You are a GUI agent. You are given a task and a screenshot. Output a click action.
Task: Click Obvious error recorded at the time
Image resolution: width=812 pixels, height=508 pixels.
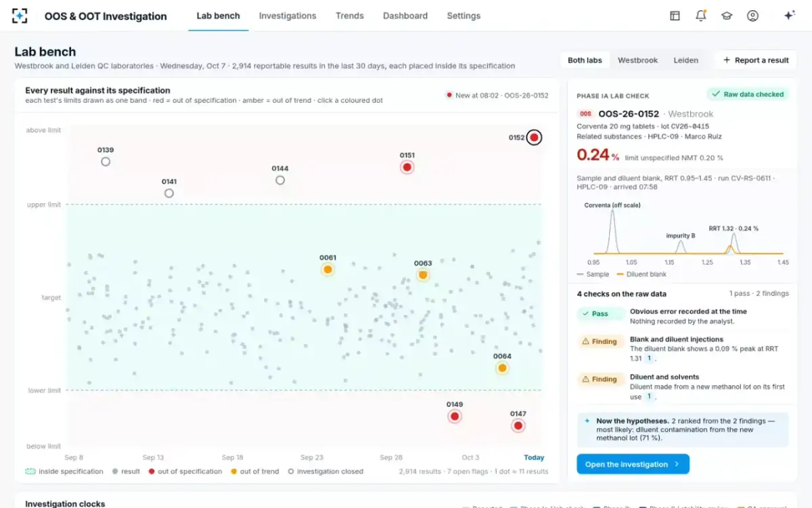pos(688,312)
